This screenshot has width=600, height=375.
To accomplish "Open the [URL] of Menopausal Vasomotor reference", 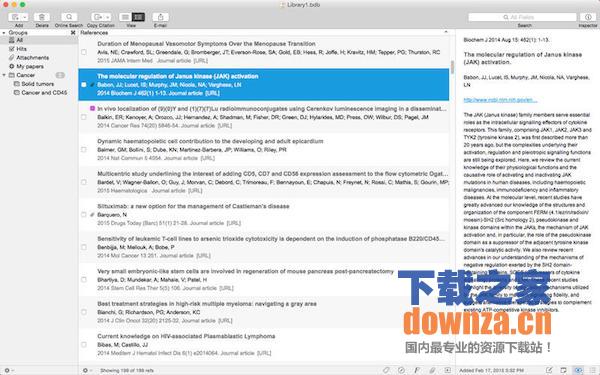I will [x=200, y=61].
